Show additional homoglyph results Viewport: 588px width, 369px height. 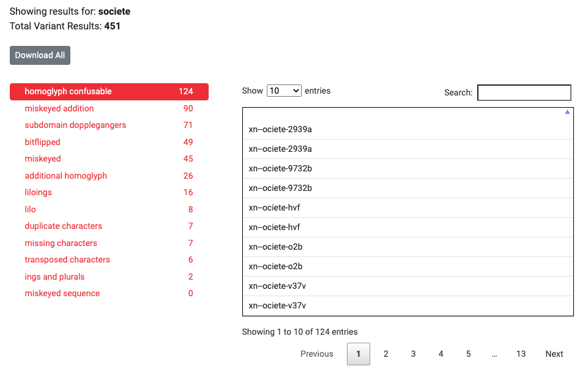point(65,176)
